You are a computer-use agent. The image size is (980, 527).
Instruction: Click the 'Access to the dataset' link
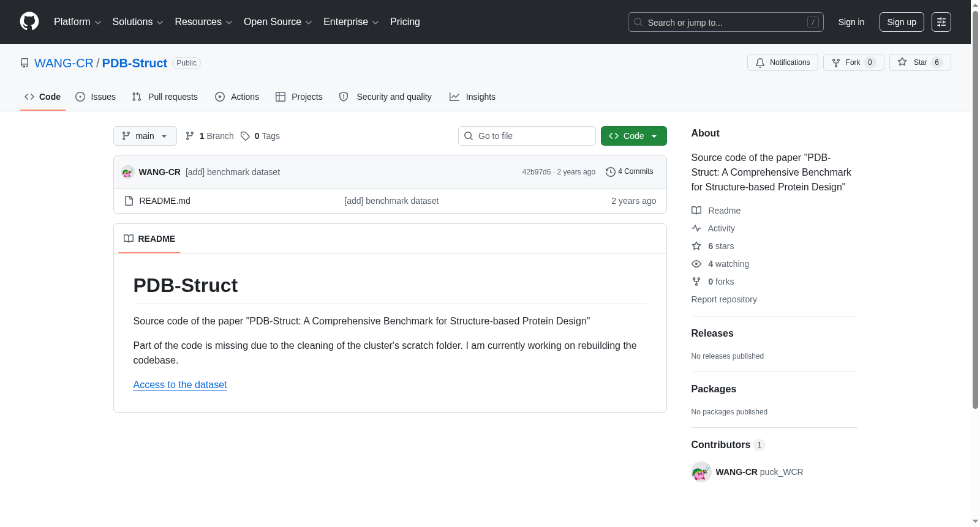(x=180, y=384)
